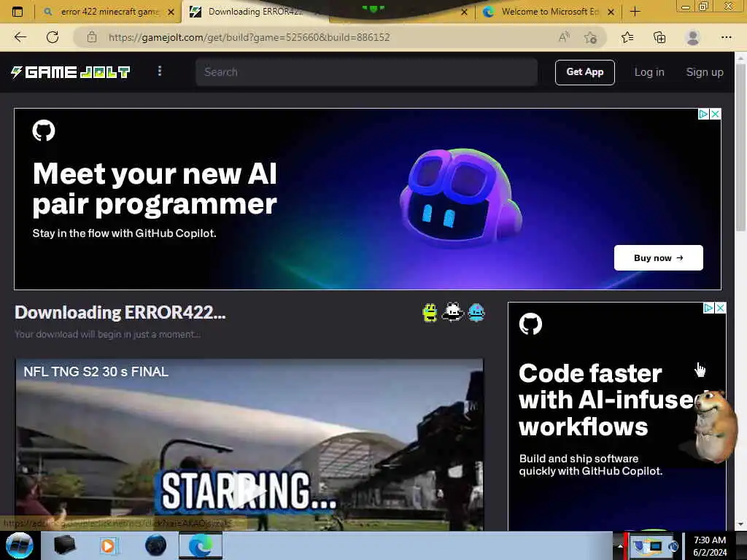Click the GitHub logo in sidebar ad

(x=530, y=324)
